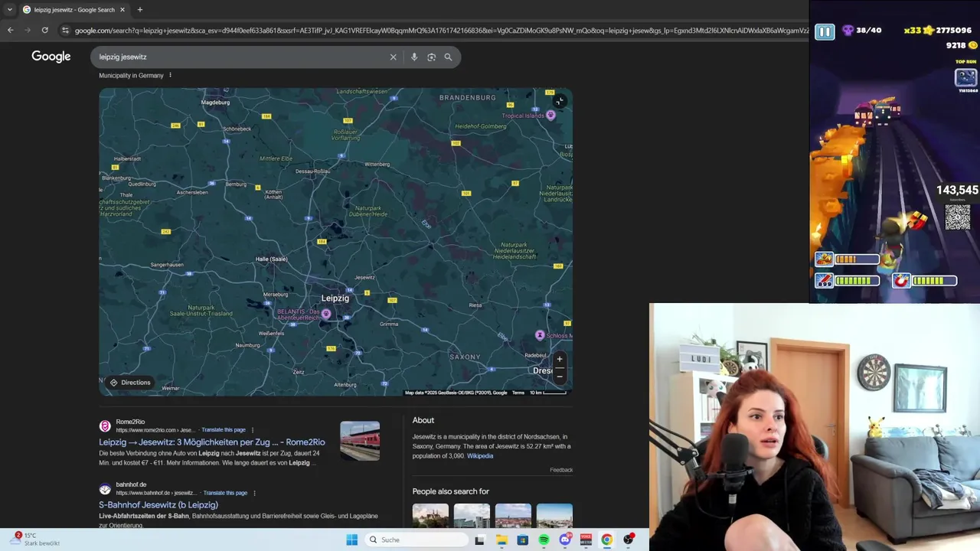The height and width of the screenshot is (551, 980).
Task: Open more options for Rome2Rio result
Action: (253, 430)
